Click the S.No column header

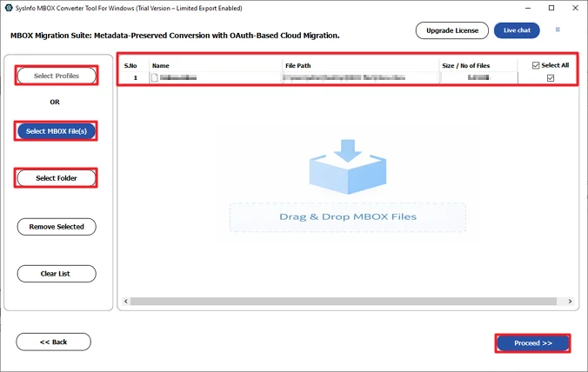(130, 65)
